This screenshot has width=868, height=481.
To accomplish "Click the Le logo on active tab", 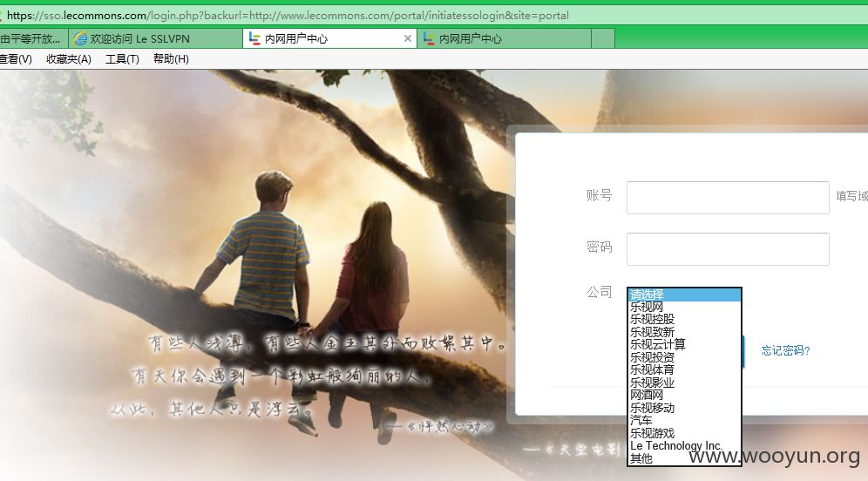I will (254, 38).
